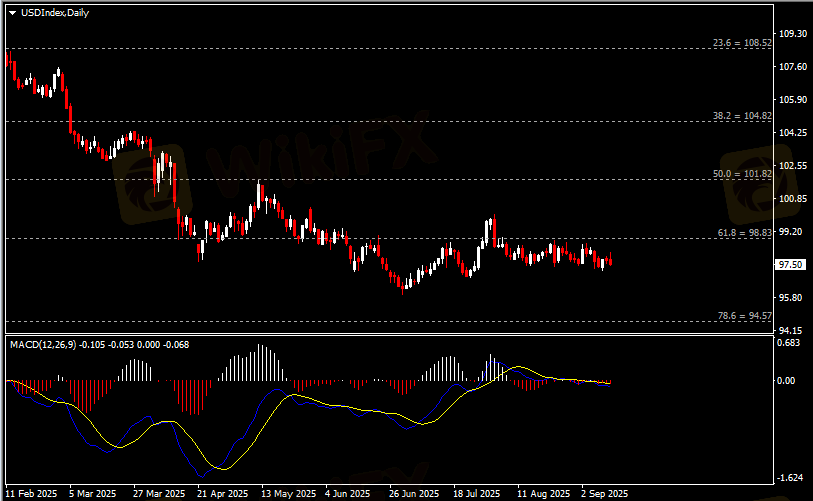Click the 104.25 price axis value
The image size is (813, 501).
coord(793,133)
